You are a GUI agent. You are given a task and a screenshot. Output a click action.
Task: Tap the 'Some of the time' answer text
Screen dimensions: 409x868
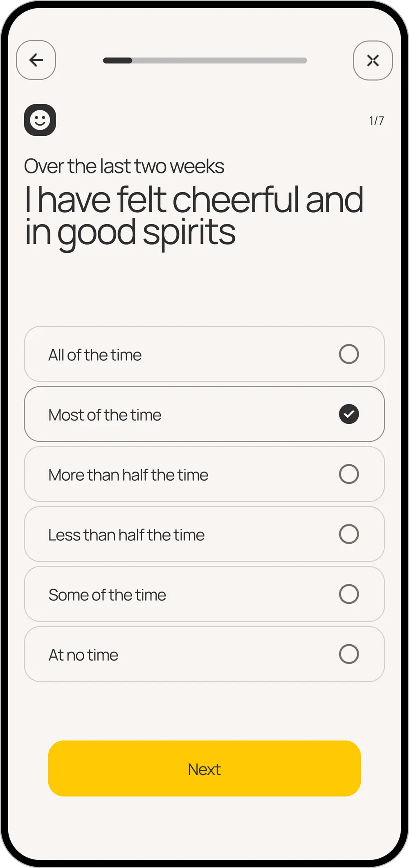(107, 595)
